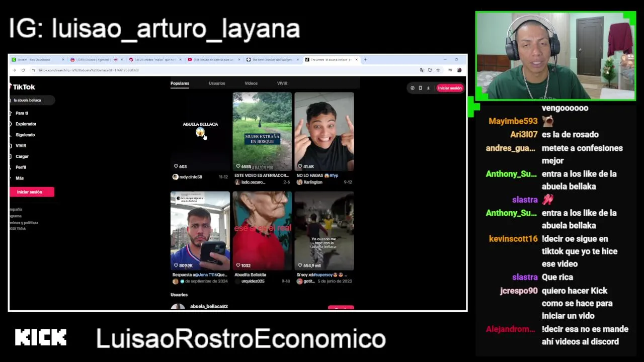This screenshot has height=362, width=644.
Task: Click the abuela_bellaca82 user result
Action: click(x=209, y=306)
